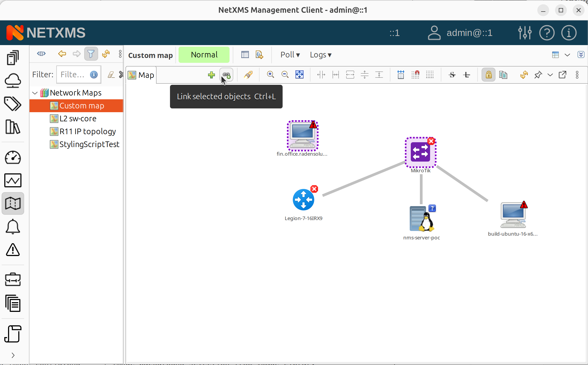Collapse the Network Maps tree node
The image size is (588, 365).
tap(35, 93)
